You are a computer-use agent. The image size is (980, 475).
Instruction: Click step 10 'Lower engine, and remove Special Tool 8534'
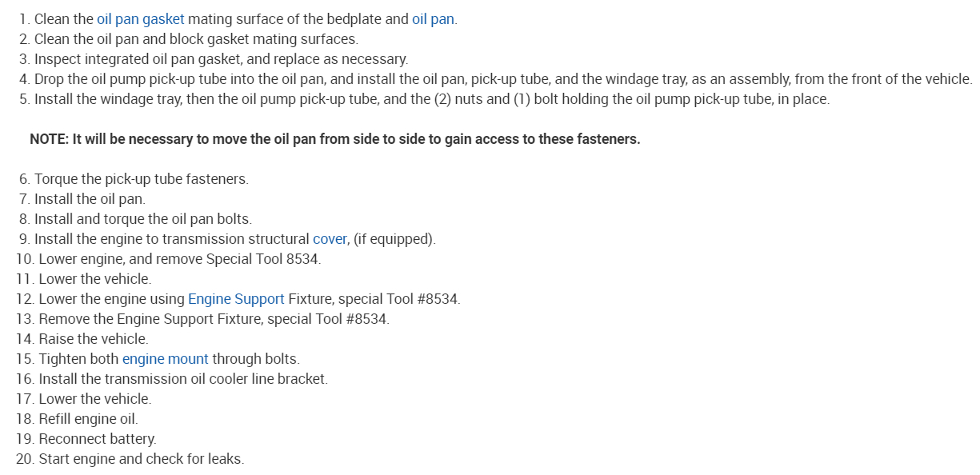tap(179, 259)
